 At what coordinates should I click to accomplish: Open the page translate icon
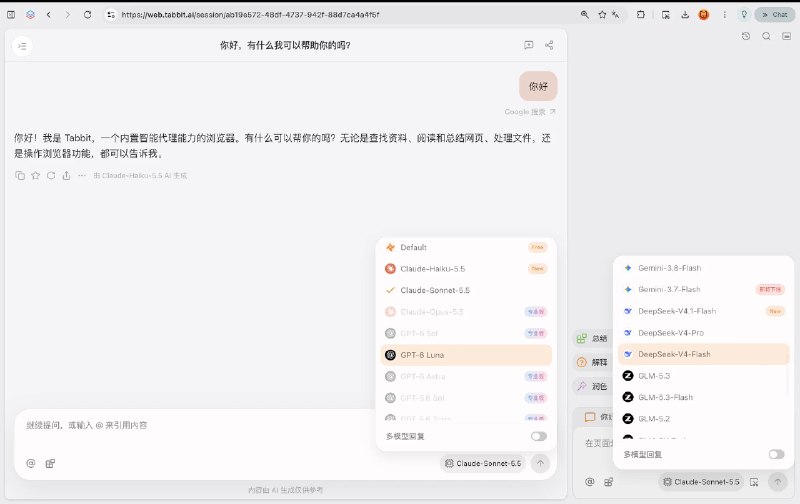(616, 15)
